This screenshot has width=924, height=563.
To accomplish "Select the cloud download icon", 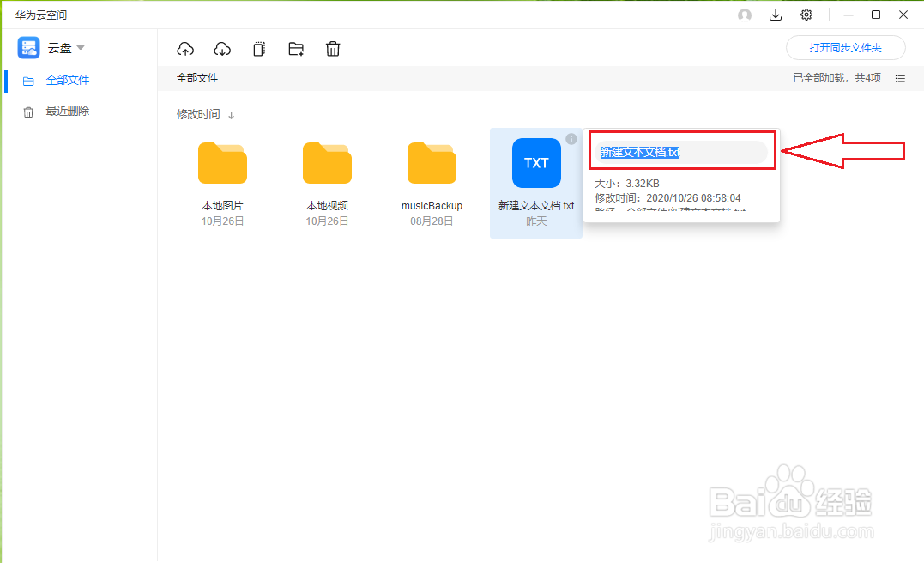I will coord(222,49).
